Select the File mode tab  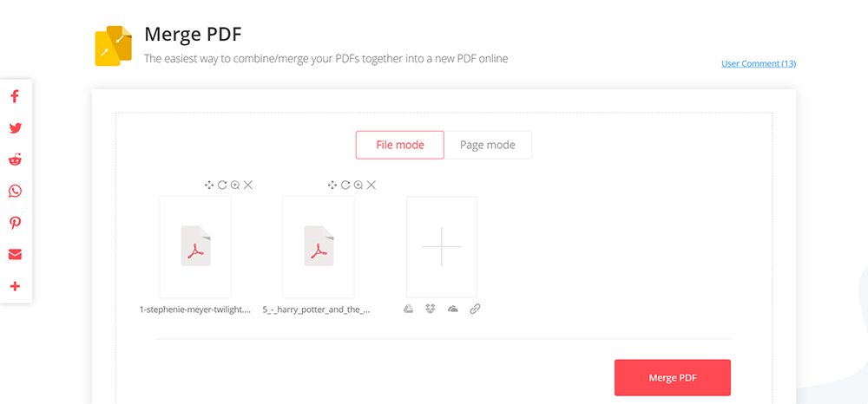[x=400, y=145]
